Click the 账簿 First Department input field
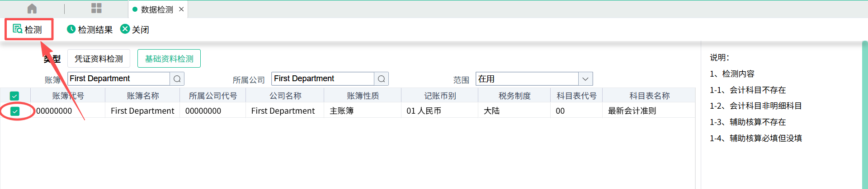This screenshot has width=868, height=189. 118,79
